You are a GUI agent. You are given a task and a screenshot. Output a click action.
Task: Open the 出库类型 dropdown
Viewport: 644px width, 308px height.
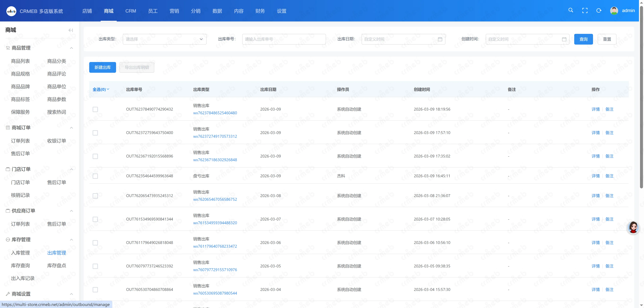pos(165,39)
